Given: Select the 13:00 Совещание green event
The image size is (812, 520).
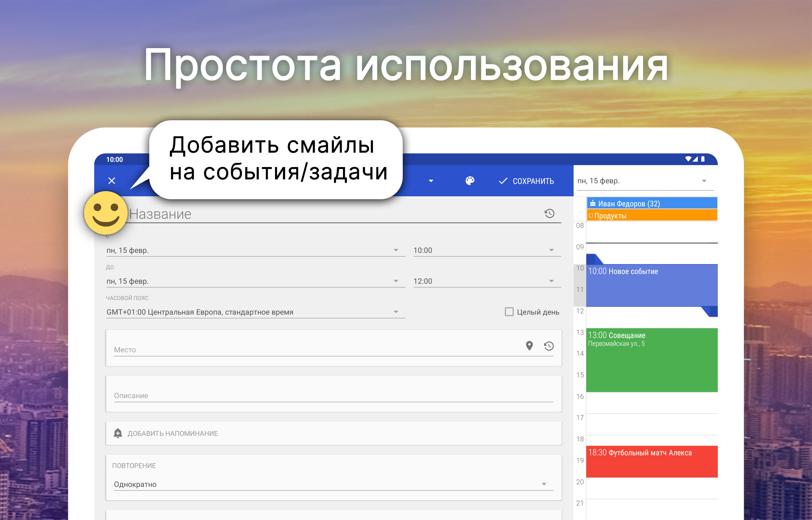Looking at the screenshot, I should pos(652,360).
